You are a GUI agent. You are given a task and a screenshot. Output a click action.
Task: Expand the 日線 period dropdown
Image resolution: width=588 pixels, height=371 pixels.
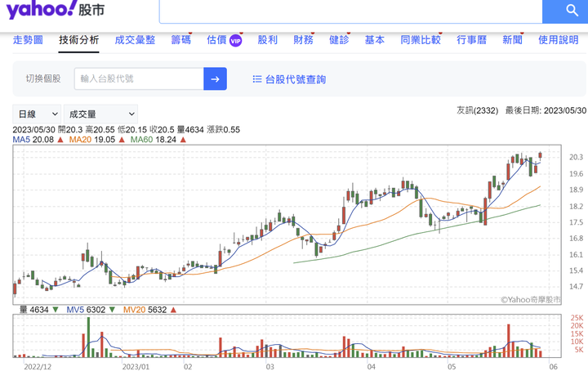pos(37,114)
